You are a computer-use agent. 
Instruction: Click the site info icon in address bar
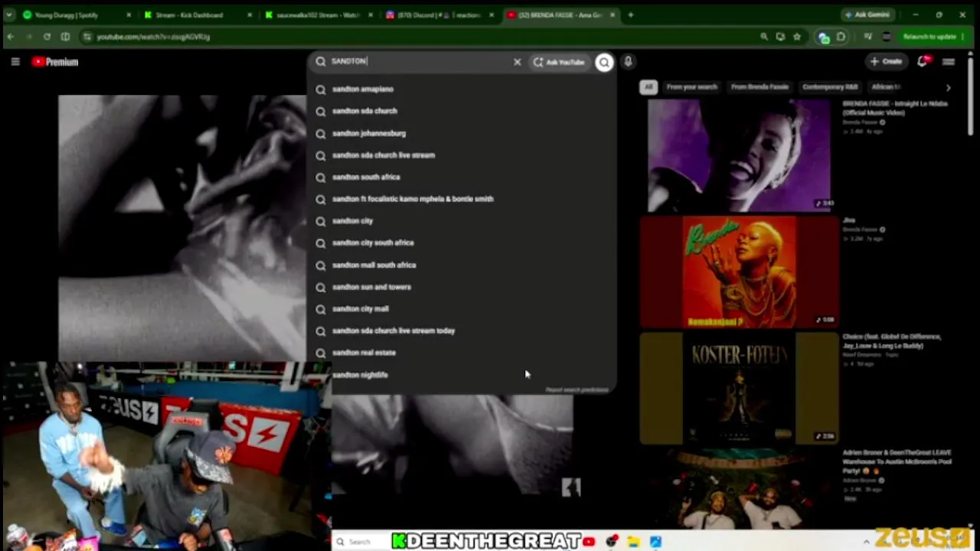pos(87,37)
